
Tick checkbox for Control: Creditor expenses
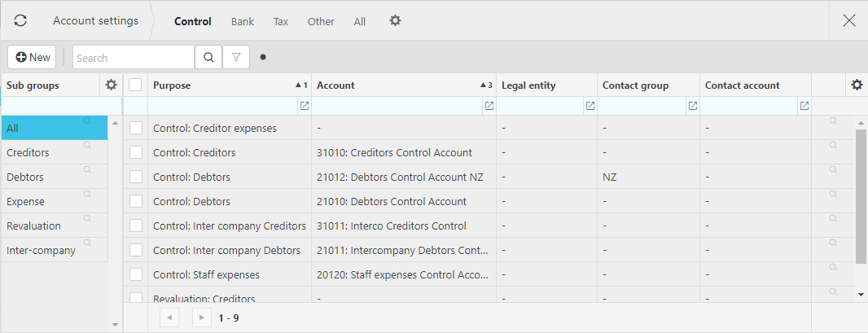click(x=136, y=128)
